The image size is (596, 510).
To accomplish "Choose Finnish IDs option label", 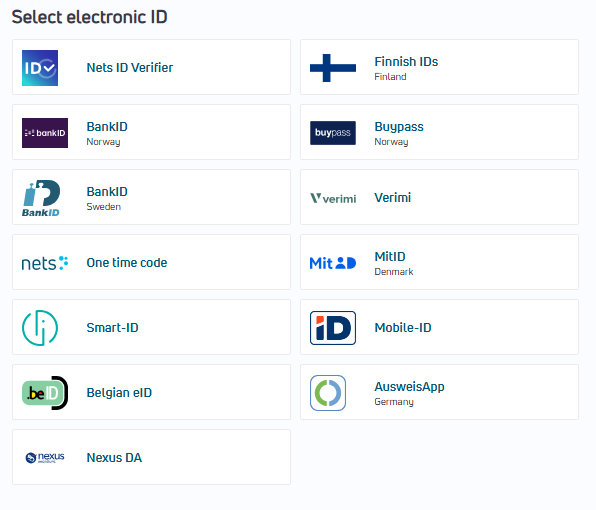I will coord(406,62).
